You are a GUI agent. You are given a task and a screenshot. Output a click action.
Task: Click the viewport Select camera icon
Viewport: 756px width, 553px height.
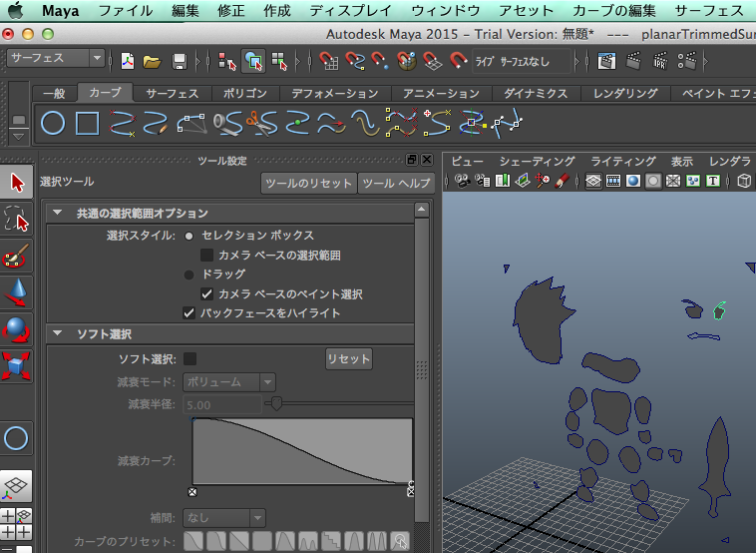tap(462, 181)
